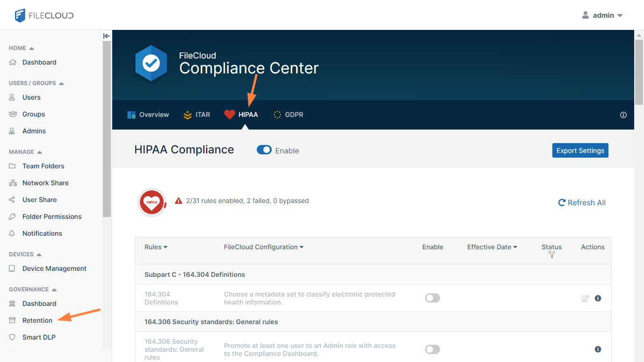Viewport: 644px width, 362px height.
Task: Switch to the GDPR tab
Action: [288, 115]
